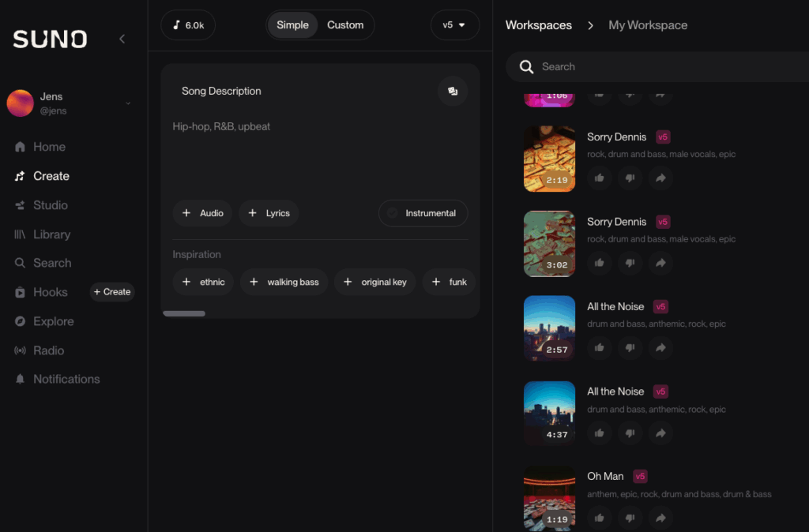Dislike the 3:02 Sorry Dennis track
This screenshot has width=809, height=532.
[630, 263]
